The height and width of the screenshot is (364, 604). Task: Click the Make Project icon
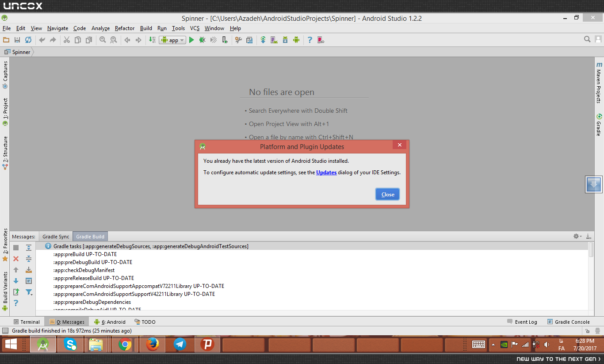point(152,40)
